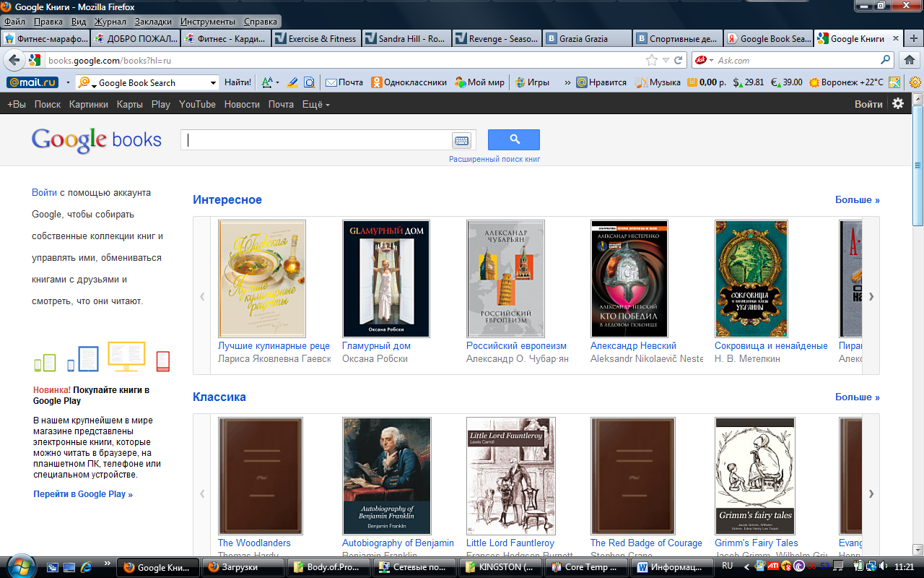Open Музыка in Mail.ru toolbar

point(658,82)
